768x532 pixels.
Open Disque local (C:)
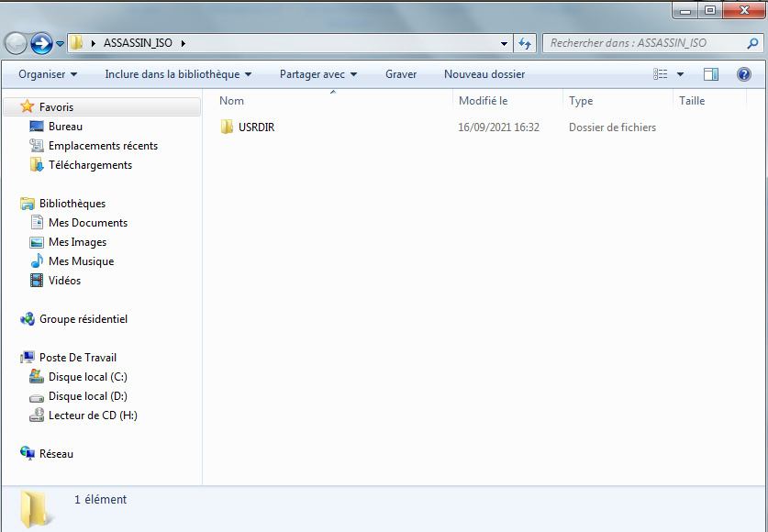(87, 377)
